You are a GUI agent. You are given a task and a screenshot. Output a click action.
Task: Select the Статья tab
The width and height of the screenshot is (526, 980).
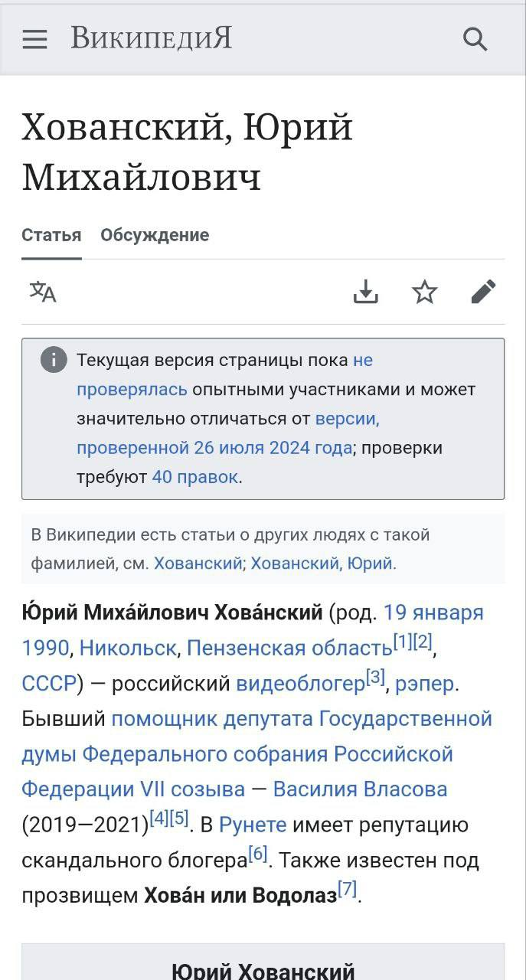51,235
